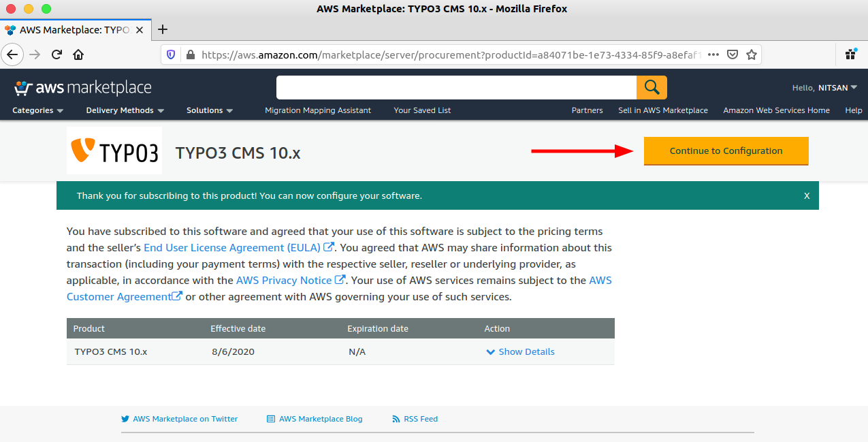Image resolution: width=868 pixels, height=442 pixels.
Task: Focus the marketplace search field
Action: (x=456, y=87)
